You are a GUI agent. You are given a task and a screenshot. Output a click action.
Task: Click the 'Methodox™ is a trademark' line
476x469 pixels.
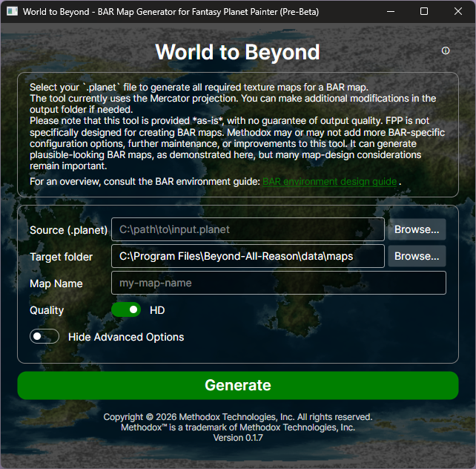point(238,427)
